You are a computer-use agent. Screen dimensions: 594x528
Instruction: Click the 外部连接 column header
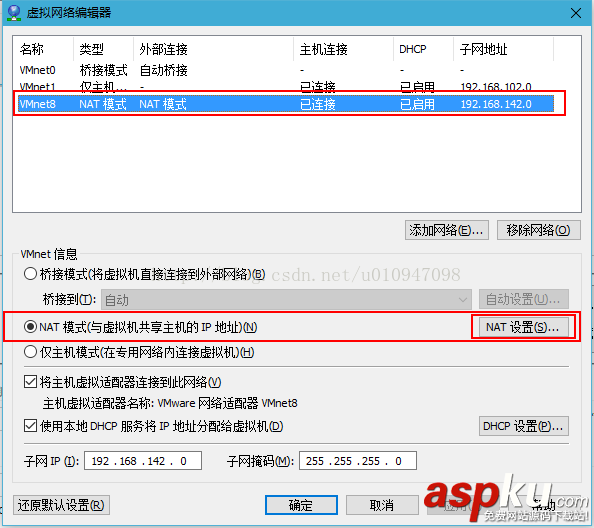[214, 49]
